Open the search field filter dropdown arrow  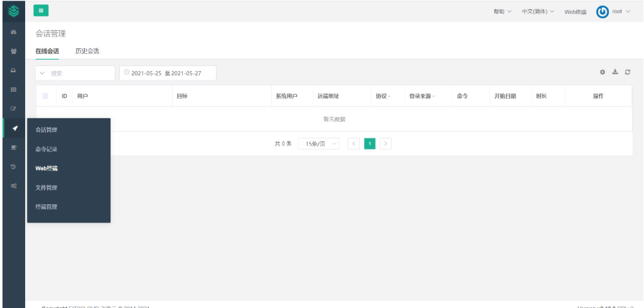tap(42, 73)
